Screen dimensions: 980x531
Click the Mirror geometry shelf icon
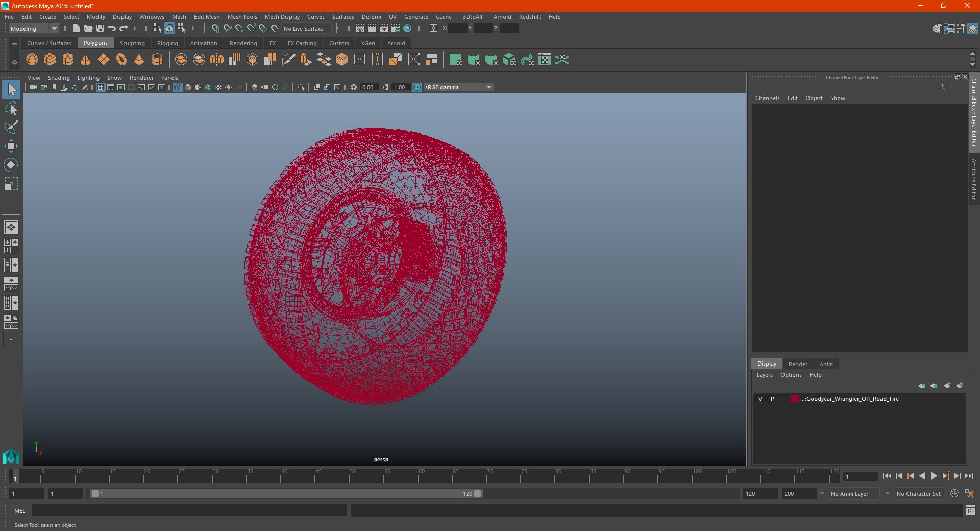[x=217, y=60]
